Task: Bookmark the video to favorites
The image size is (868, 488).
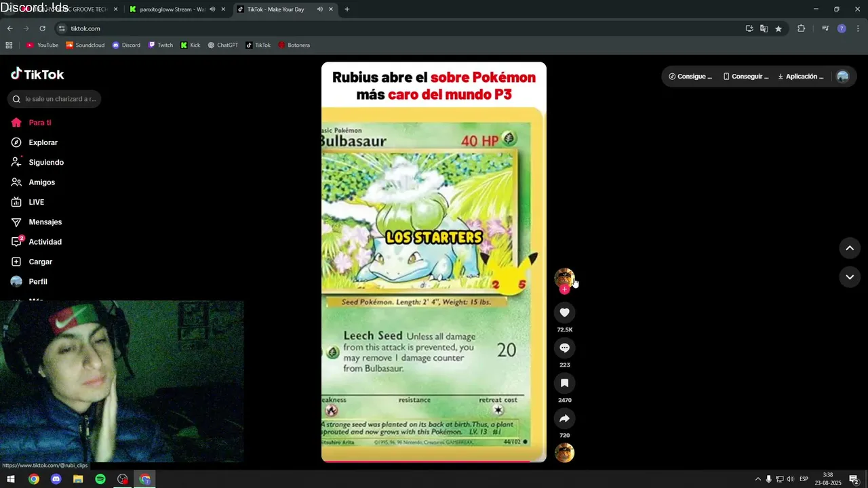Action: click(564, 383)
